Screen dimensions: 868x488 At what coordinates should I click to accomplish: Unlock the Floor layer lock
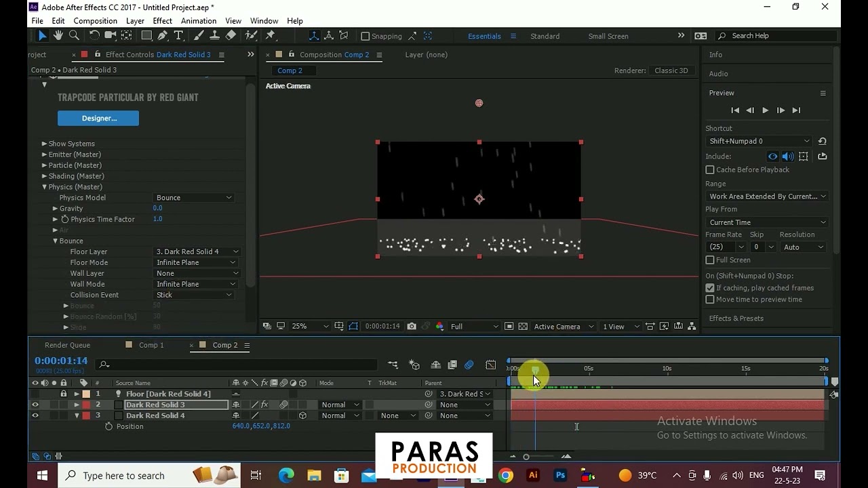tap(64, 394)
